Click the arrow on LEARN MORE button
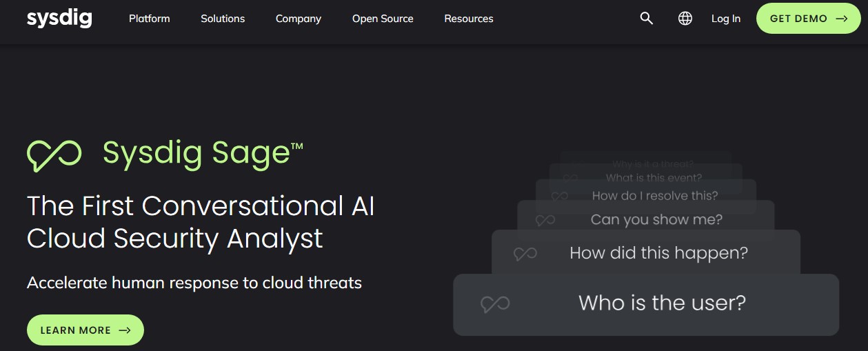Screen dimensions: 868x351 click(125, 330)
